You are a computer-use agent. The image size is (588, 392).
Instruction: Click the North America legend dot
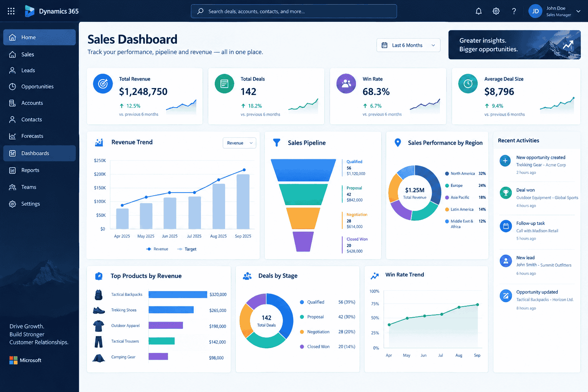[447, 173]
